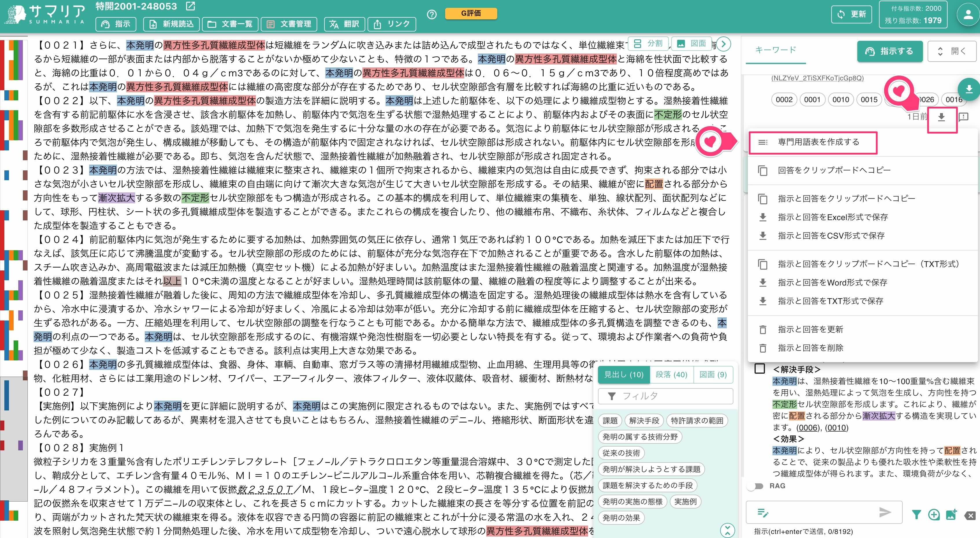Collapse the headings panel with the circled chevron

click(x=727, y=531)
